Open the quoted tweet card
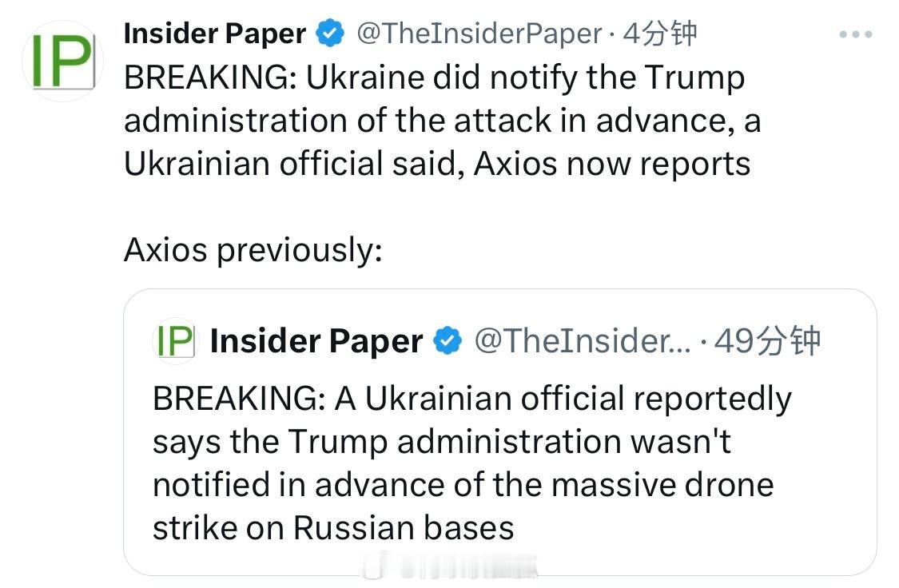 (x=500, y=432)
